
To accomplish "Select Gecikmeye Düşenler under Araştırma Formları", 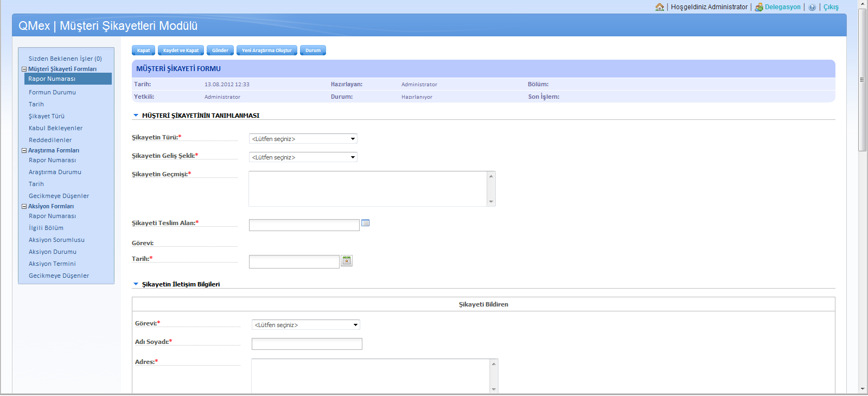I will point(59,196).
